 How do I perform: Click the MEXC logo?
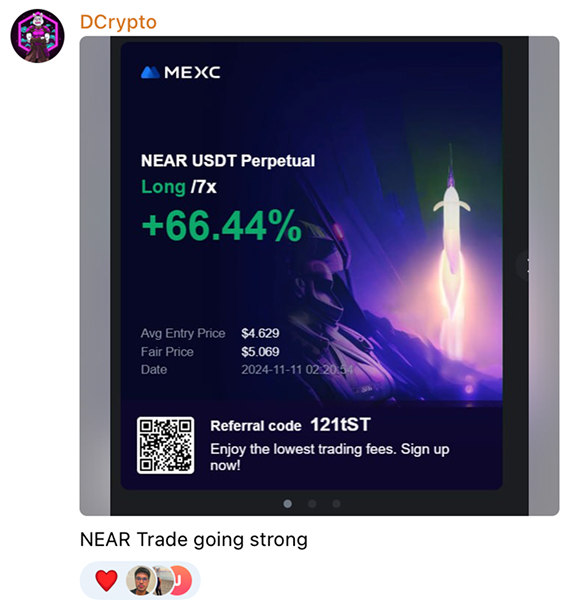(181, 72)
